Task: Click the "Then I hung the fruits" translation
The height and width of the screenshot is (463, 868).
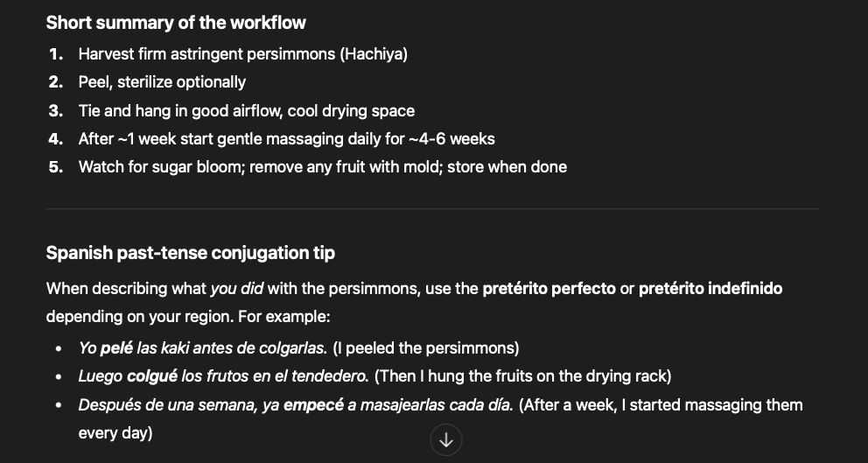Action: 522,376
